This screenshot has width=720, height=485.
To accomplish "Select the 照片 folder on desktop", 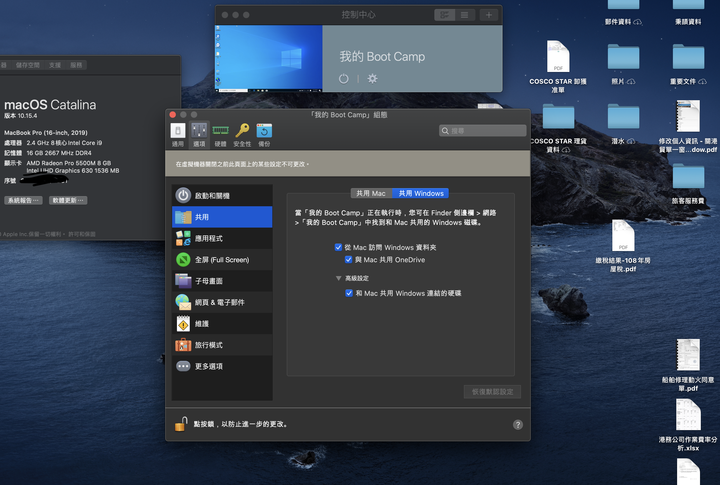I will pyautogui.click(x=623, y=56).
